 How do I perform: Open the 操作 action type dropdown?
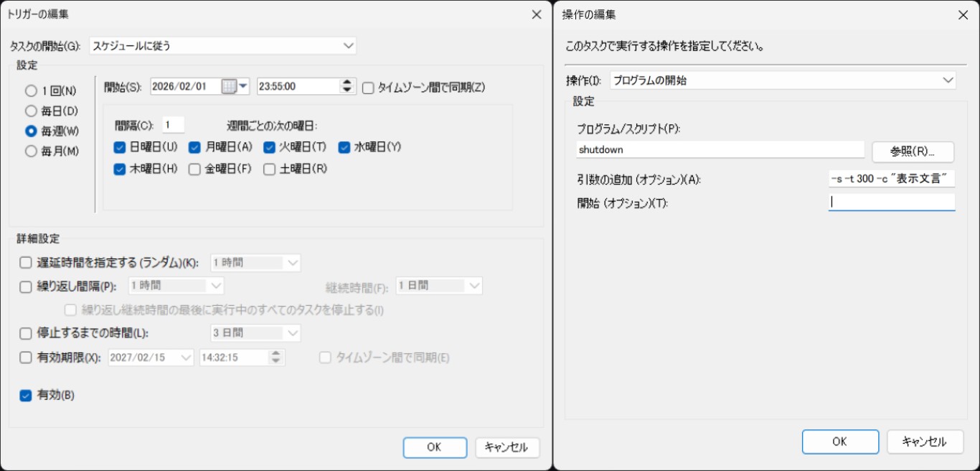[947, 80]
